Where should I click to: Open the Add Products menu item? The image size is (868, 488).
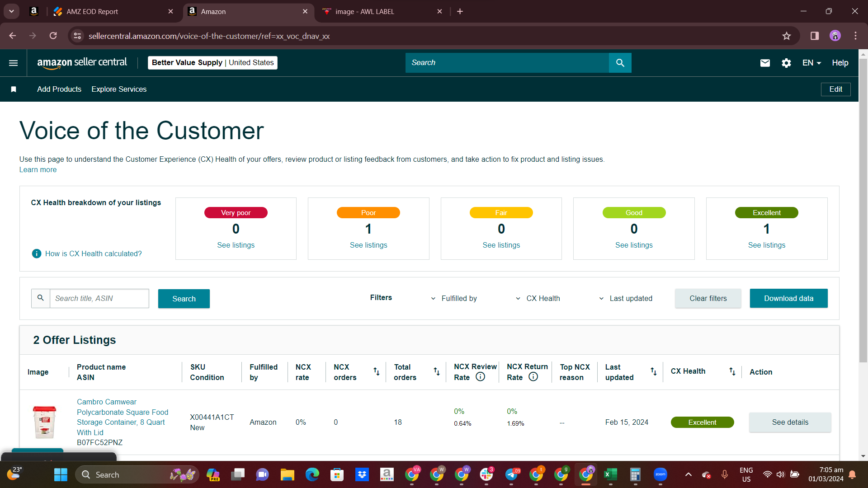pos(59,89)
